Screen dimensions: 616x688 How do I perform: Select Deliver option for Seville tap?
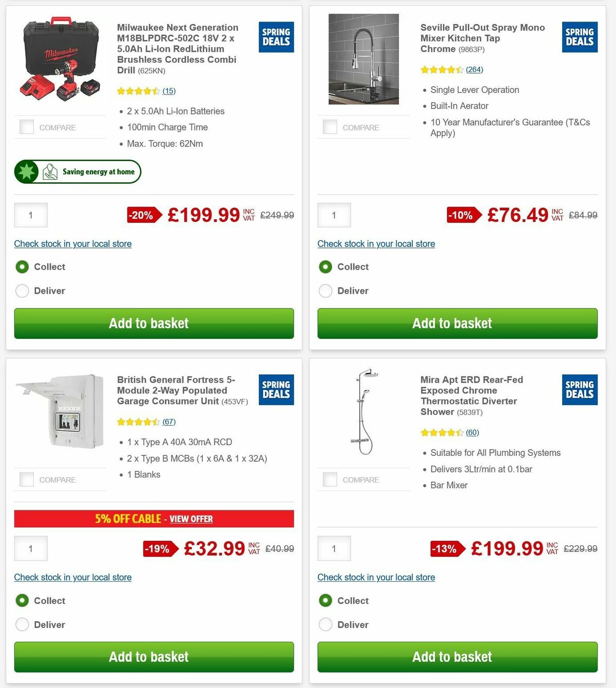point(325,291)
